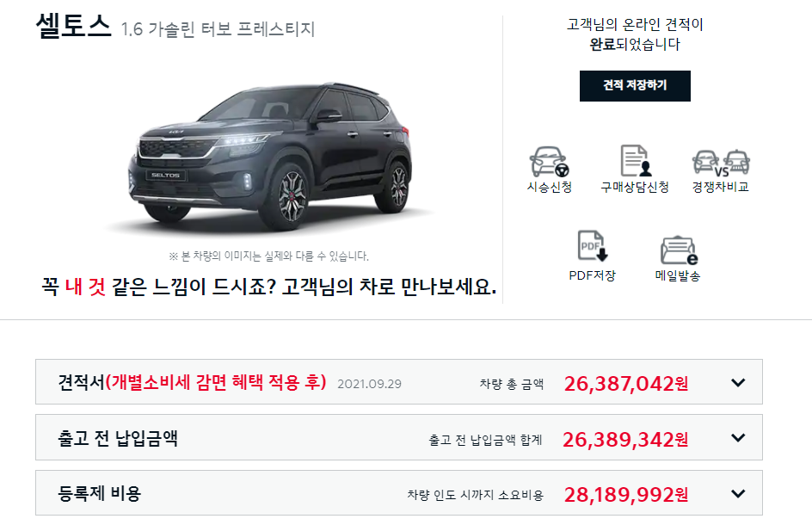Expand the 견적서 section chevron
This screenshot has width=812, height=525.
click(738, 382)
